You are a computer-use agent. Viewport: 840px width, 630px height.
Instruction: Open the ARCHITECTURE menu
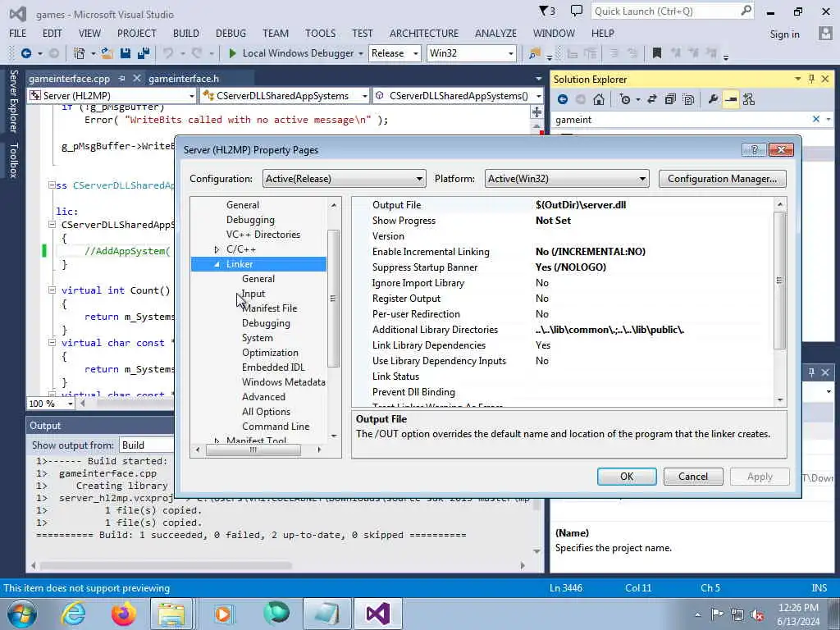424,33
